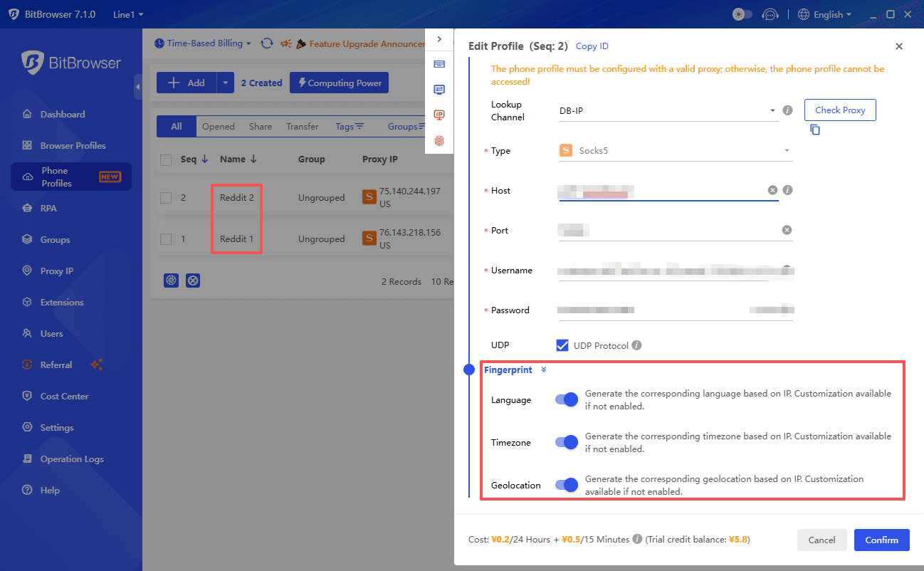Viewport: 924px width, 571px height.
Task: Click the Copy ID link
Action: (x=592, y=46)
